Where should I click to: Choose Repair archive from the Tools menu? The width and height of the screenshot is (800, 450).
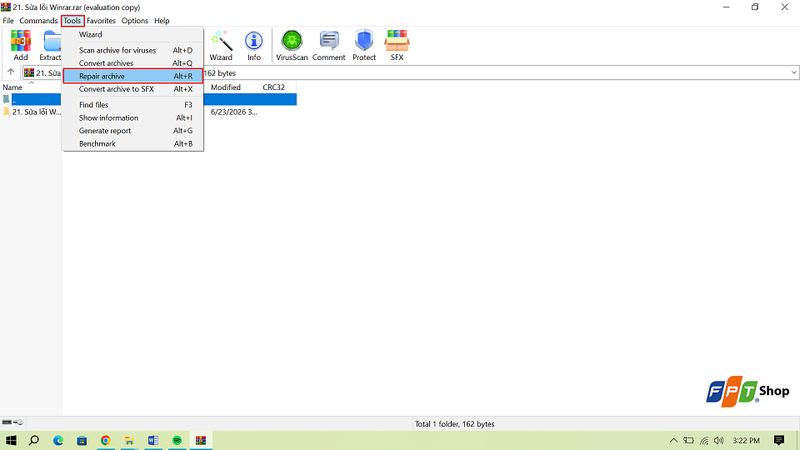(x=133, y=76)
